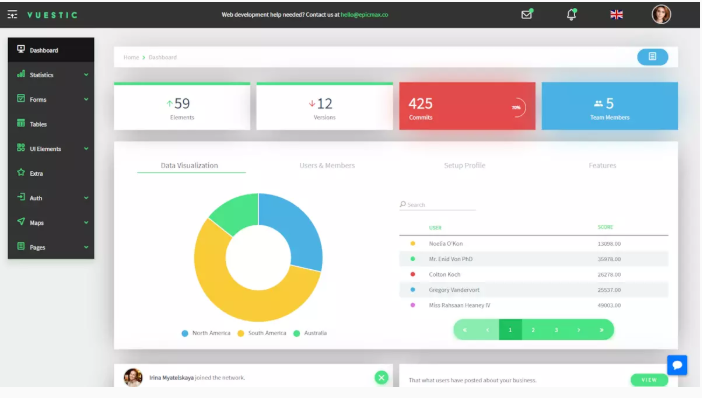
Task: Dismiss the Irina Myatelskaya notification
Action: point(381,377)
